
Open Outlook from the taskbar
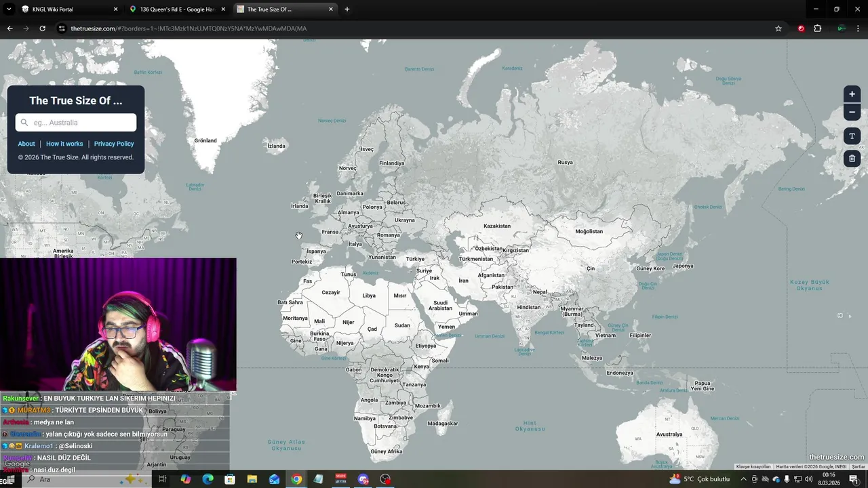tap(274, 479)
